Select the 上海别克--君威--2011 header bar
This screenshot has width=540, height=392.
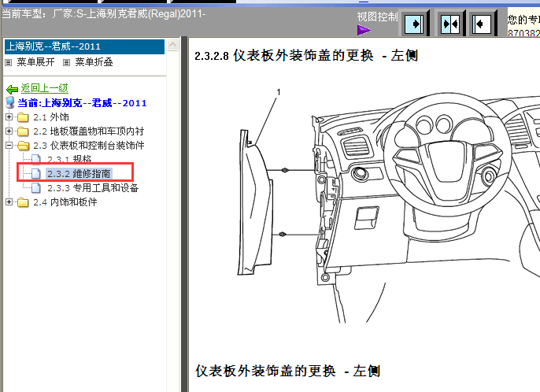[x=84, y=46]
